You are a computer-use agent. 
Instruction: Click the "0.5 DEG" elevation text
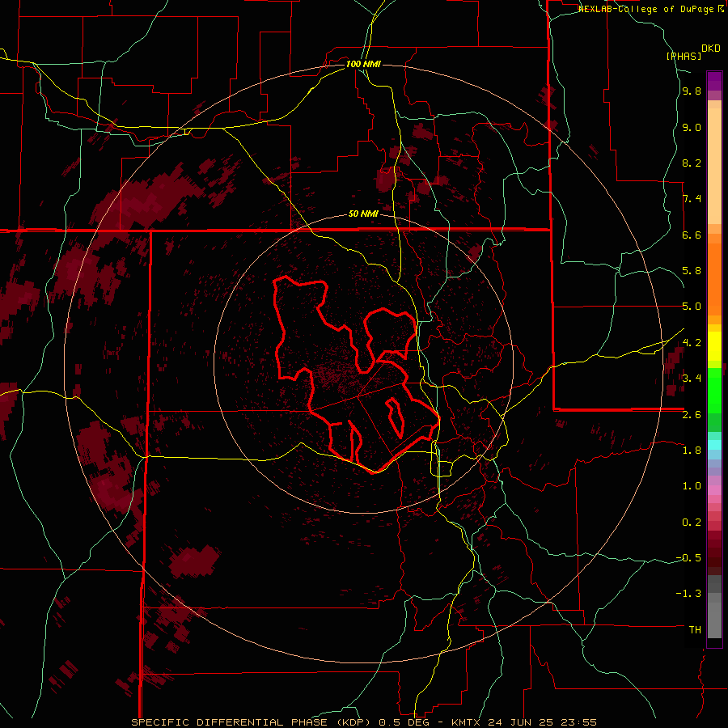point(403,722)
